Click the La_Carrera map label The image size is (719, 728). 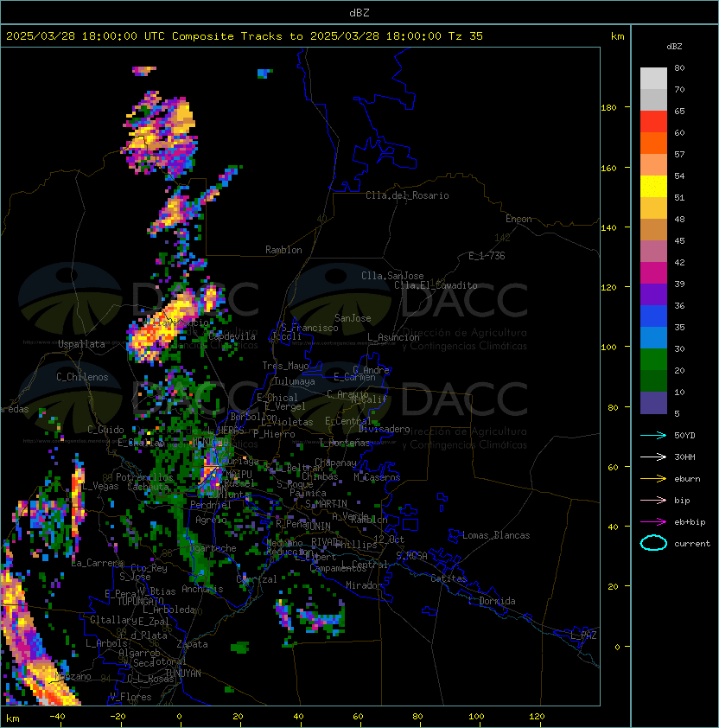click(98, 563)
